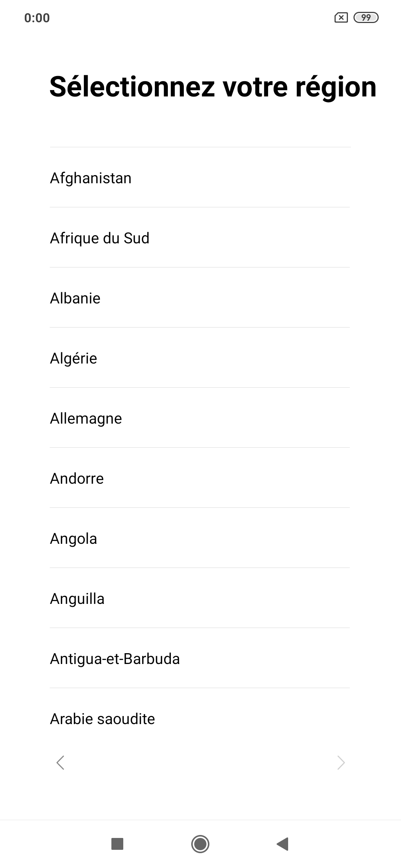The image size is (401, 868).
Task: Choose Anguilla from the list
Action: click(x=77, y=599)
